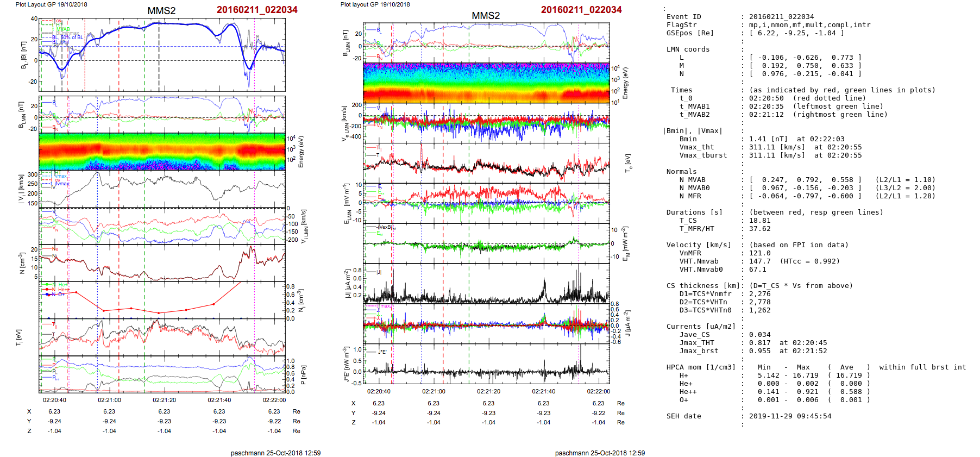Click the 02:21:00 time tick on the left plot

(x=109, y=400)
